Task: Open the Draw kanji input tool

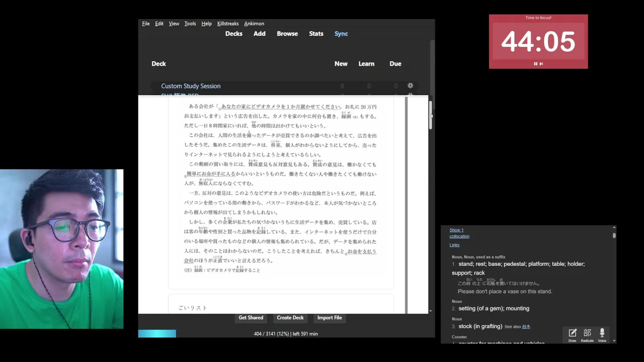Action: pyautogui.click(x=573, y=335)
